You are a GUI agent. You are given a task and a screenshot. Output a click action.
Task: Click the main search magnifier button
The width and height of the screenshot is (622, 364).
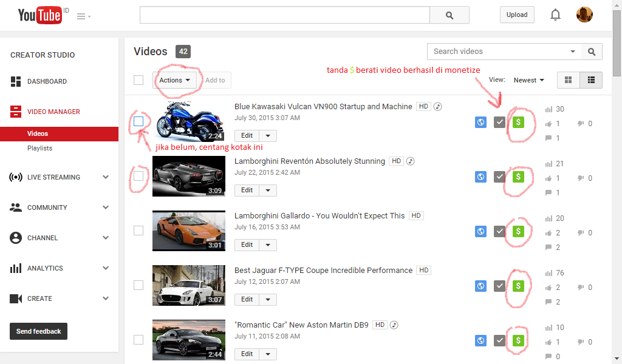point(449,15)
